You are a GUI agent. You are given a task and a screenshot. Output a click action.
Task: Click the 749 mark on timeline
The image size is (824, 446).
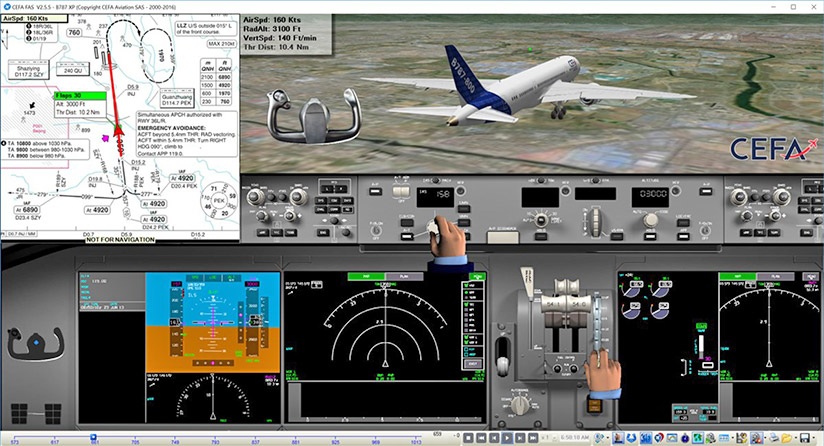pyautogui.click(x=177, y=440)
